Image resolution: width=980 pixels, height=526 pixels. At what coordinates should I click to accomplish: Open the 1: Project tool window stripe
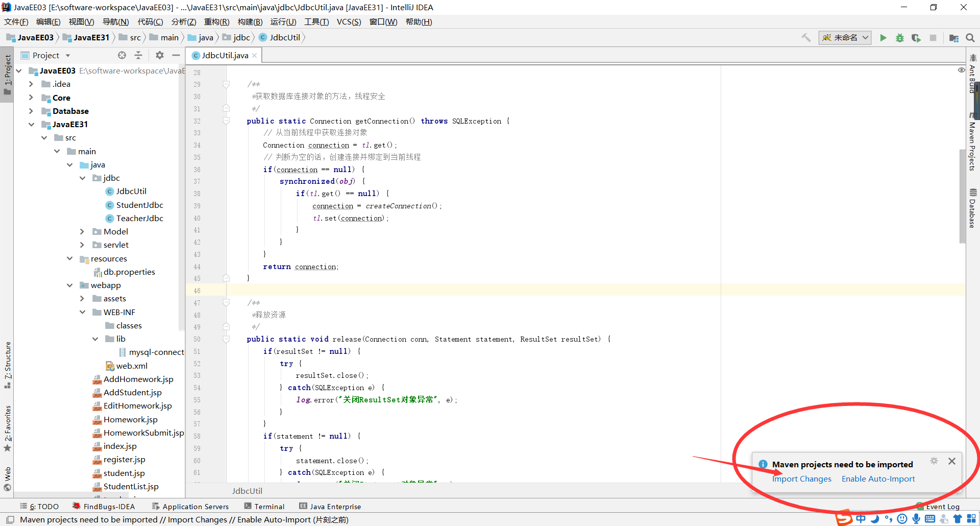(7, 75)
